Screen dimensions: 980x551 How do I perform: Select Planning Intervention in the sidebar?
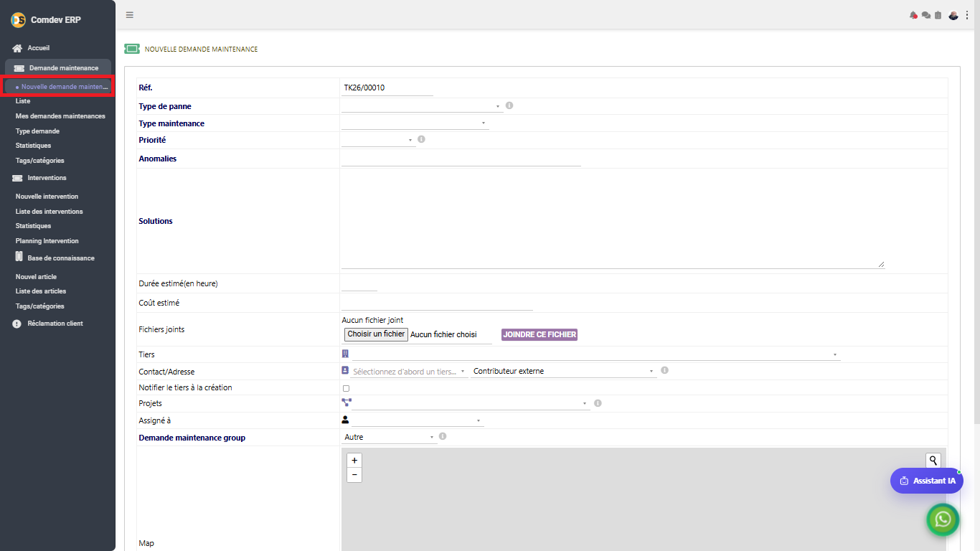click(x=47, y=241)
